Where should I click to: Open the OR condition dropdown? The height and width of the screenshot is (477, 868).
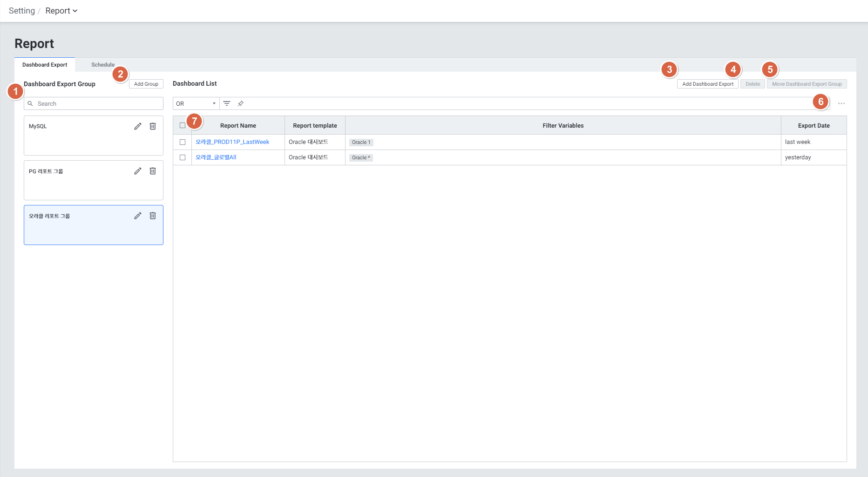pos(196,103)
